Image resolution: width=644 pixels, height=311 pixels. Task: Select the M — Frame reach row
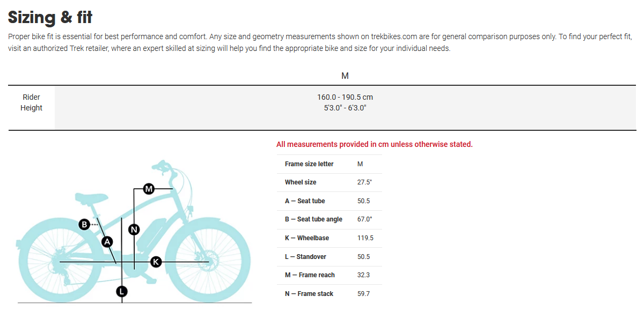pos(330,275)
